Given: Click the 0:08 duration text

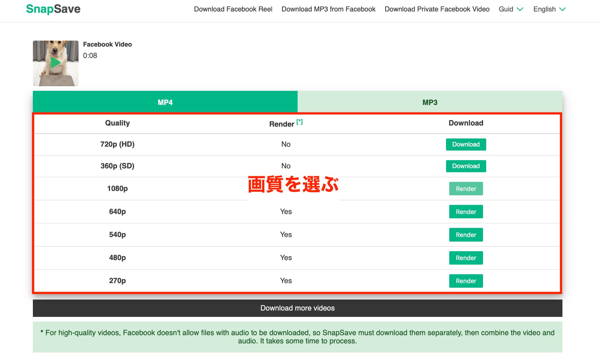Looking at the screenshot, I should (x=90, y=55).
